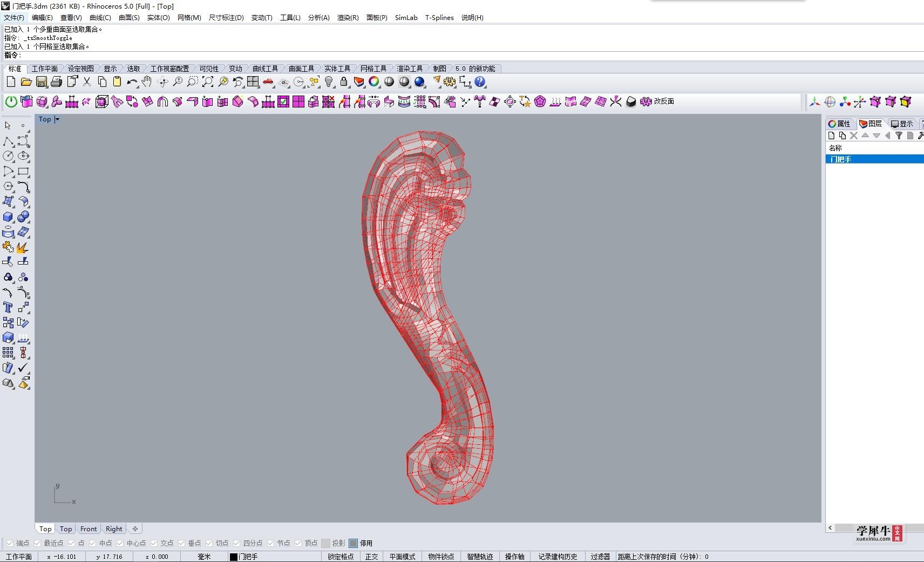This screenshot has height=562, width=924.
Task: Select the Polyline tool
Action: [x=8, y=141]
